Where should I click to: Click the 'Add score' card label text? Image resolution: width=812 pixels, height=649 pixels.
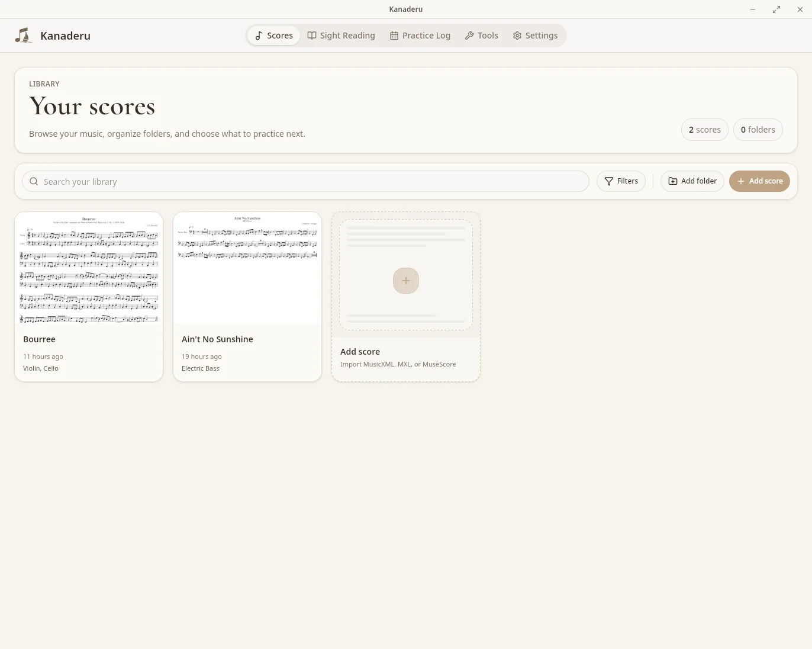[x=360, y=352]
